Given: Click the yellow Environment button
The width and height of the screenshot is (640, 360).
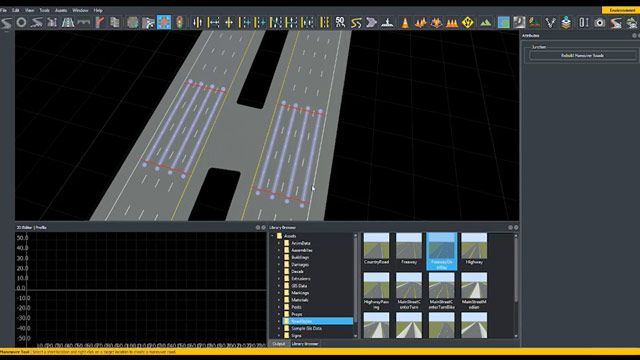Looking at the screenshot, I should [621, 10].
